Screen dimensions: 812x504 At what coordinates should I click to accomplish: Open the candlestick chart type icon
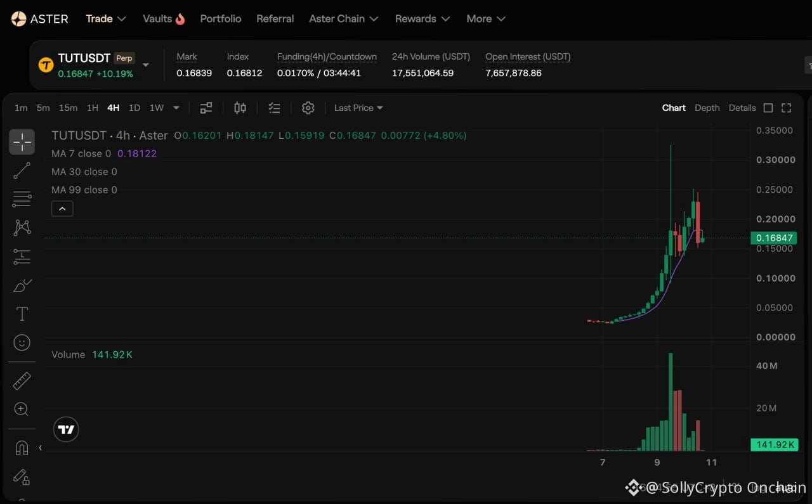[x=240, y=108]
